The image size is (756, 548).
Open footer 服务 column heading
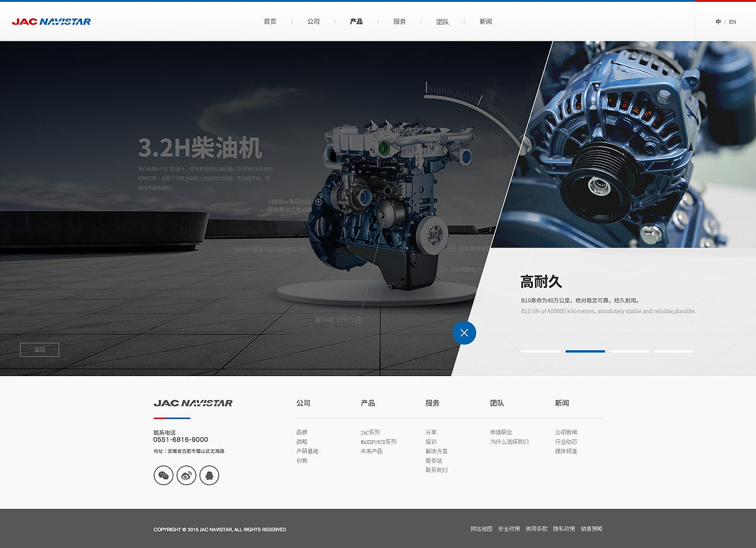[433, 403]
